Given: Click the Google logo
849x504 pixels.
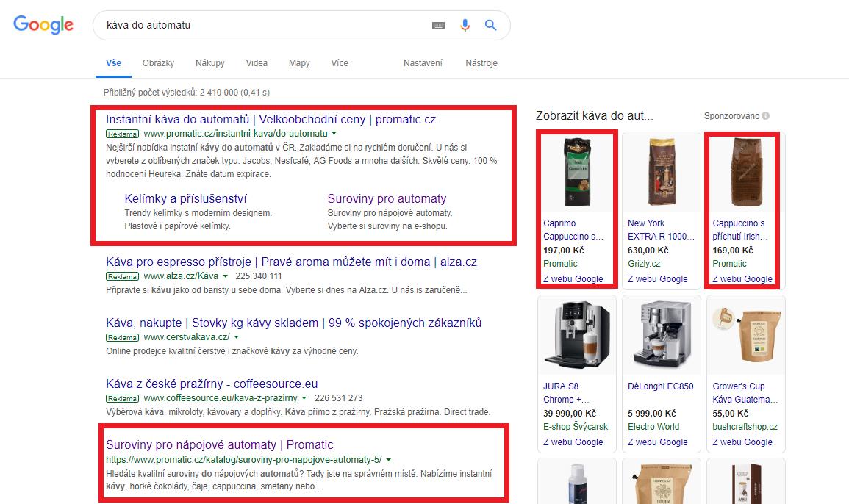Looking at the screenshot, I should click(43, 25).
